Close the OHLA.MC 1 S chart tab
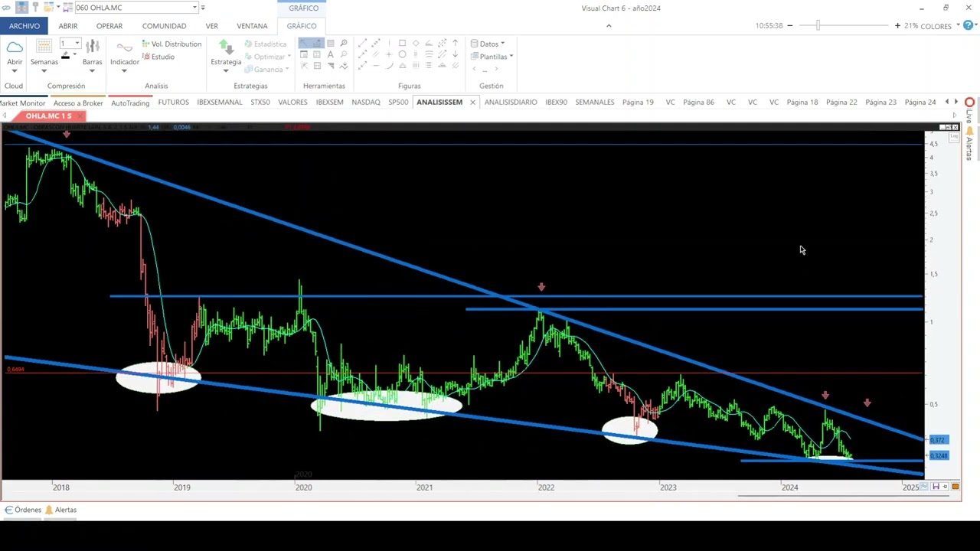Screen dimensions: 980x551 coord(79,116)
